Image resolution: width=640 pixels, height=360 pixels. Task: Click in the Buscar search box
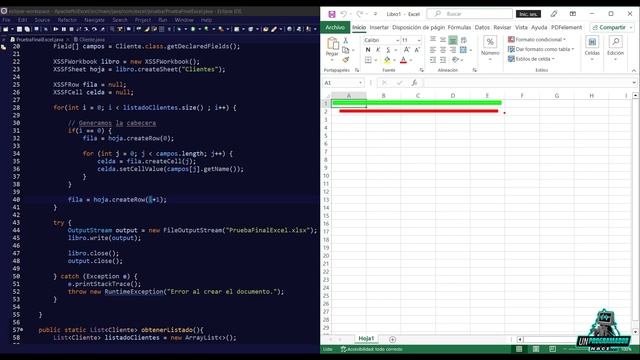coord(469,14)
